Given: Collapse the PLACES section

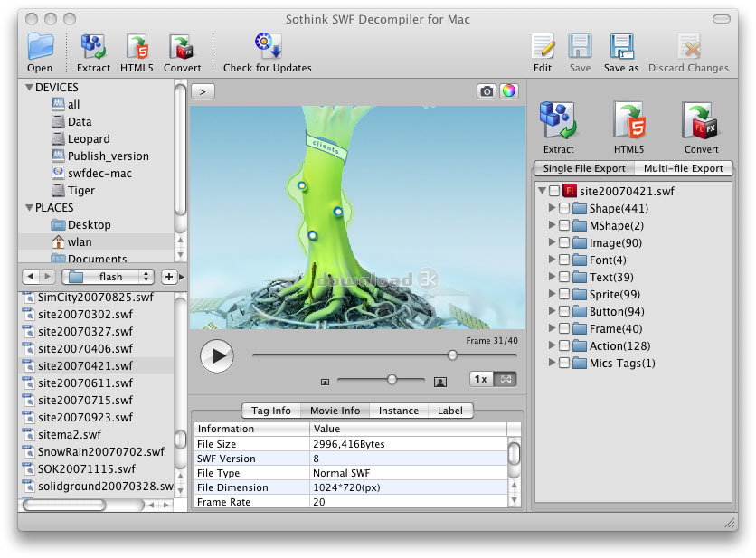Looking at the screenshot, I should pos(30,207).
